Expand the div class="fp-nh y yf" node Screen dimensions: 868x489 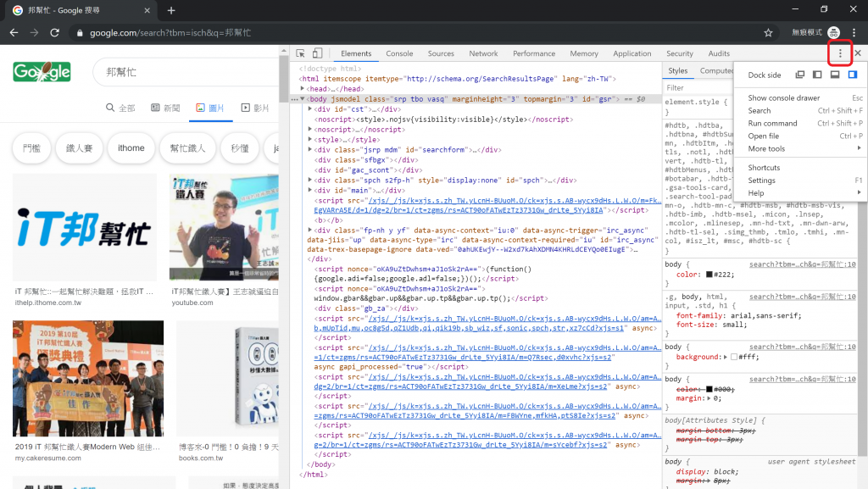[310, 231]
